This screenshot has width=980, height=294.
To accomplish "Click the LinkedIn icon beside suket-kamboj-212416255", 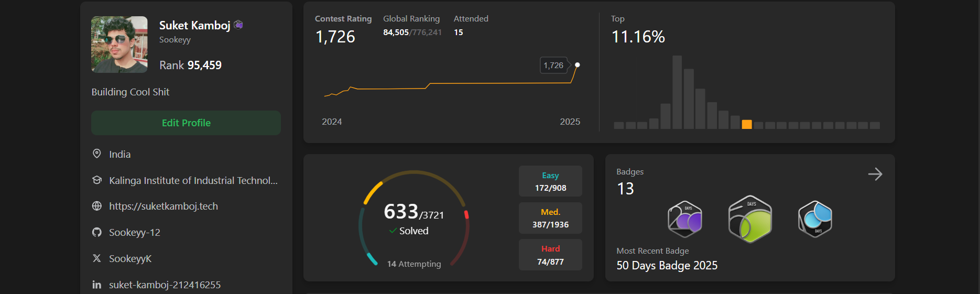I will click(97, 285).
